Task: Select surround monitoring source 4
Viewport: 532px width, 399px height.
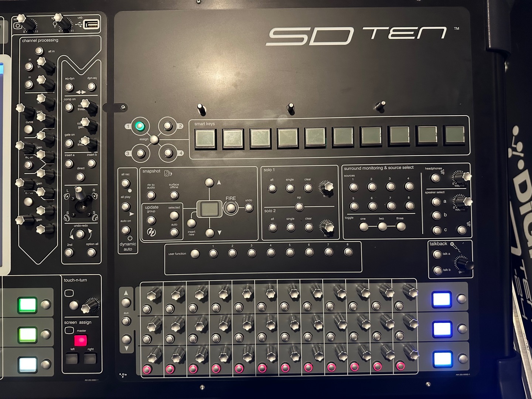Action: tap(409, 187)
